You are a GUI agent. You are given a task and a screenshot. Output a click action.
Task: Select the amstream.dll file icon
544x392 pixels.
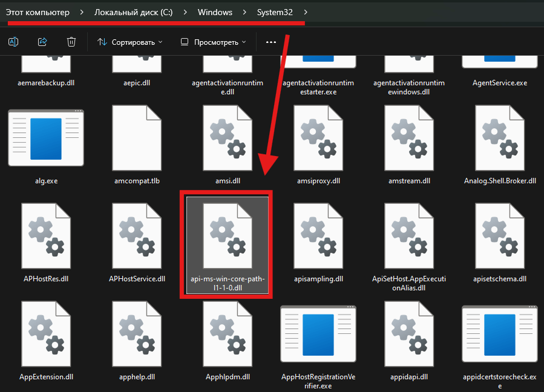409,138
